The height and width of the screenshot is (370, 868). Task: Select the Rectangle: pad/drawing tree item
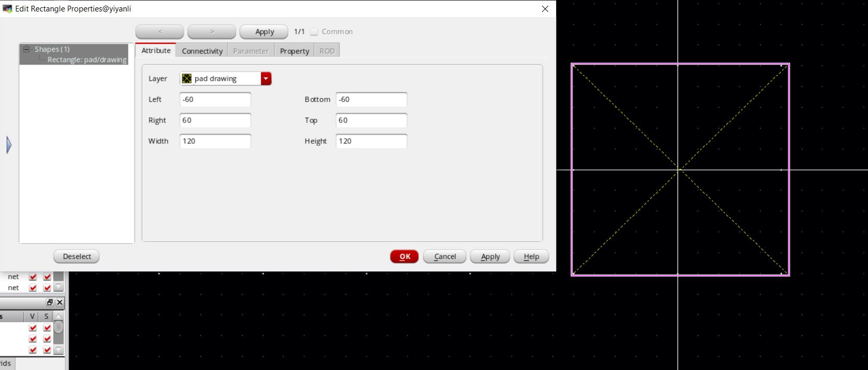(x=86, y=60)
